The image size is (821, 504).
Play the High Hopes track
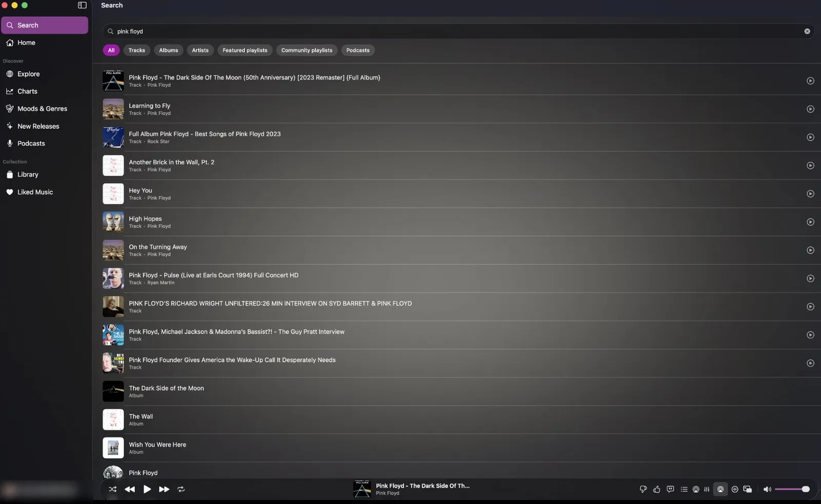pos(810,222)
